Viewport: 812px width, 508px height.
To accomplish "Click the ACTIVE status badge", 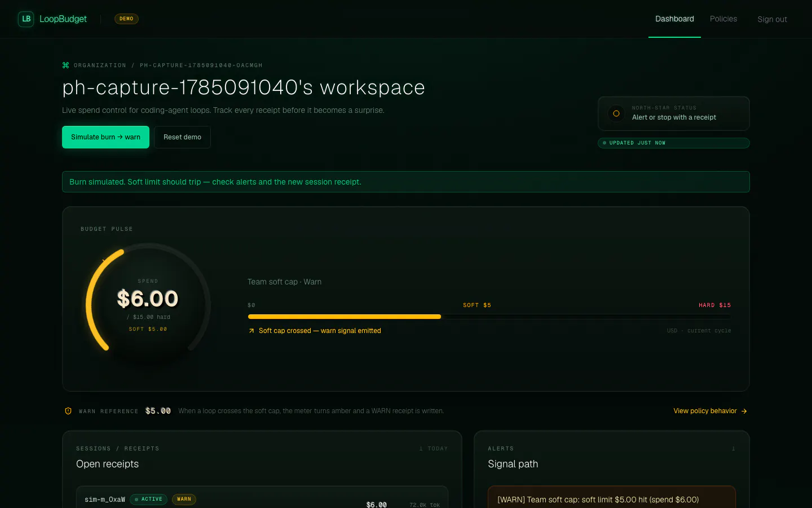I will click(148, 500).
